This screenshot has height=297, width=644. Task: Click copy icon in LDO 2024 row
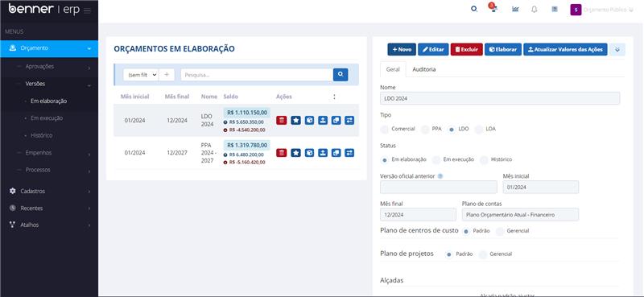336,121
